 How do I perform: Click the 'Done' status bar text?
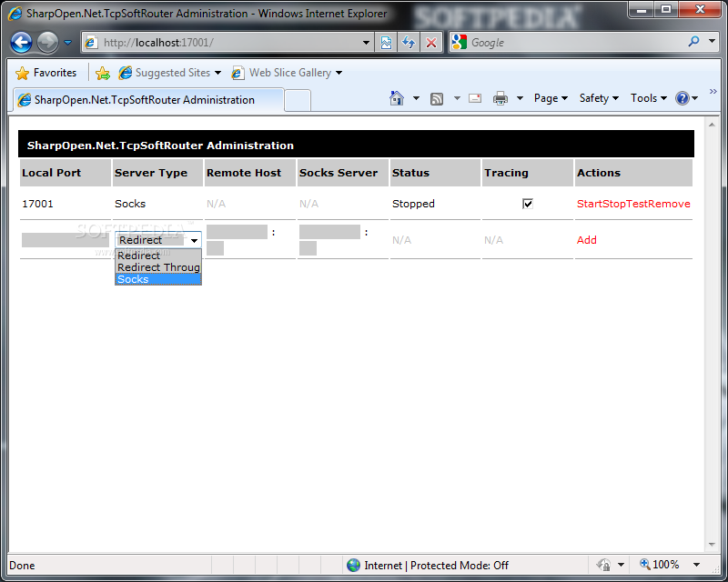coord(22,566)
